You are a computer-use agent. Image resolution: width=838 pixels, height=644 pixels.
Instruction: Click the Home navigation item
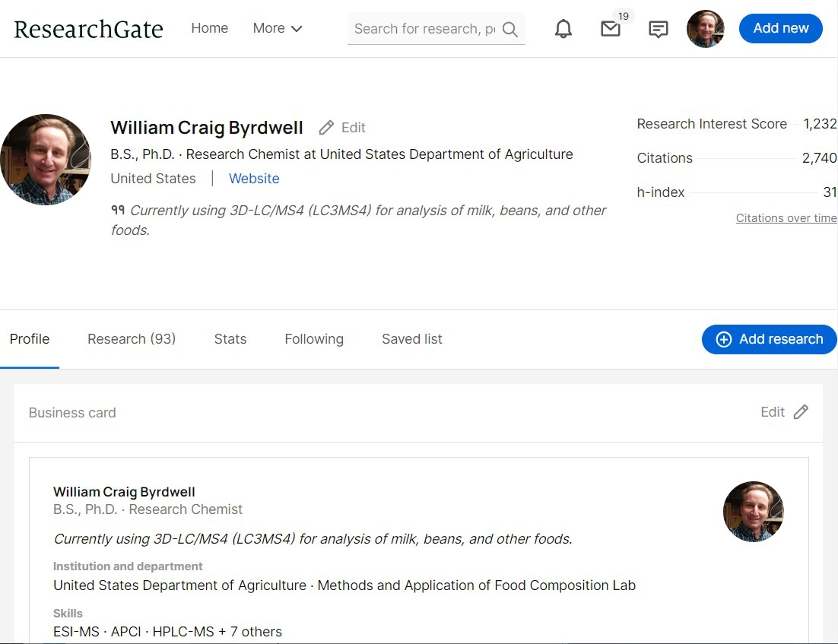209,28
